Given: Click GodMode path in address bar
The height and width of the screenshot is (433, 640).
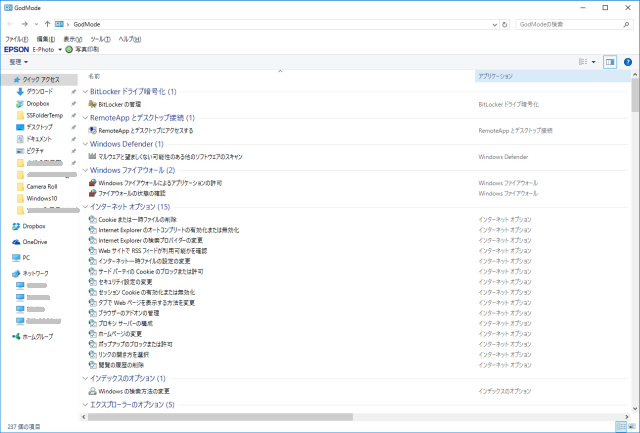Looking at the screenshot, I should [x=87, y=24].
